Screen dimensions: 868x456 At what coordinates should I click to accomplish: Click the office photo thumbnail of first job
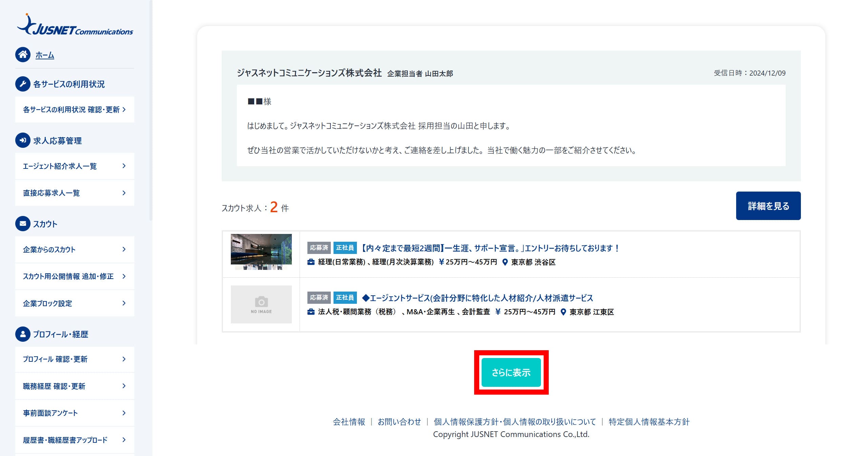261,252
